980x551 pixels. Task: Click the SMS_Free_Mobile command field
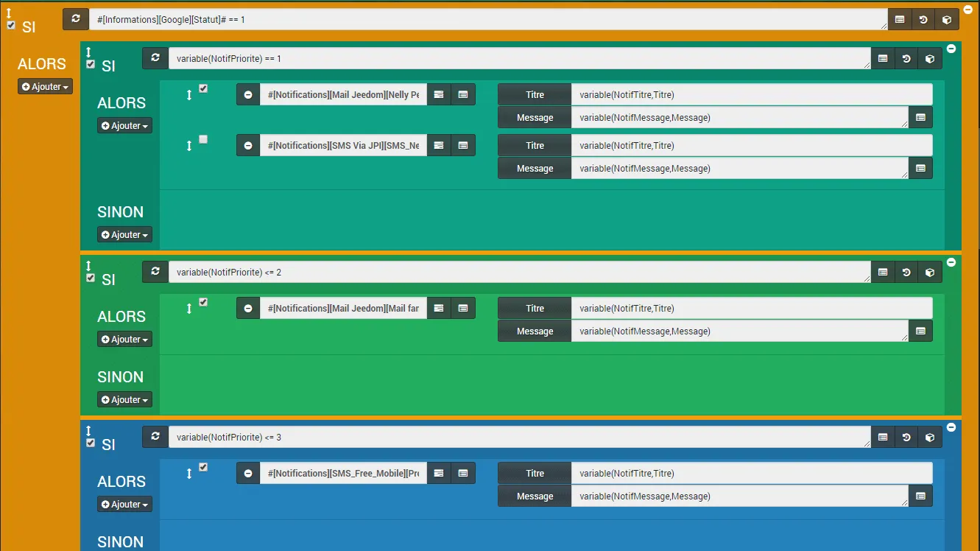click(343, 473)
